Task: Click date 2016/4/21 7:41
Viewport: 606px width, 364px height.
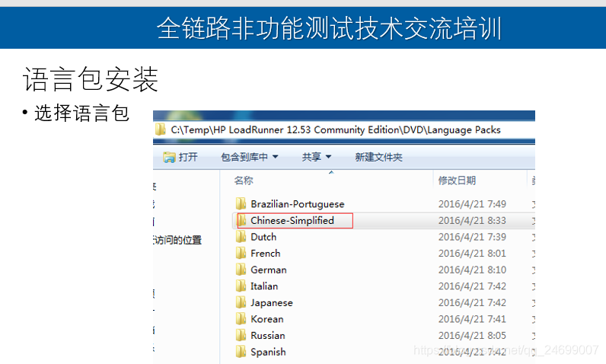Action: (472, 319)
